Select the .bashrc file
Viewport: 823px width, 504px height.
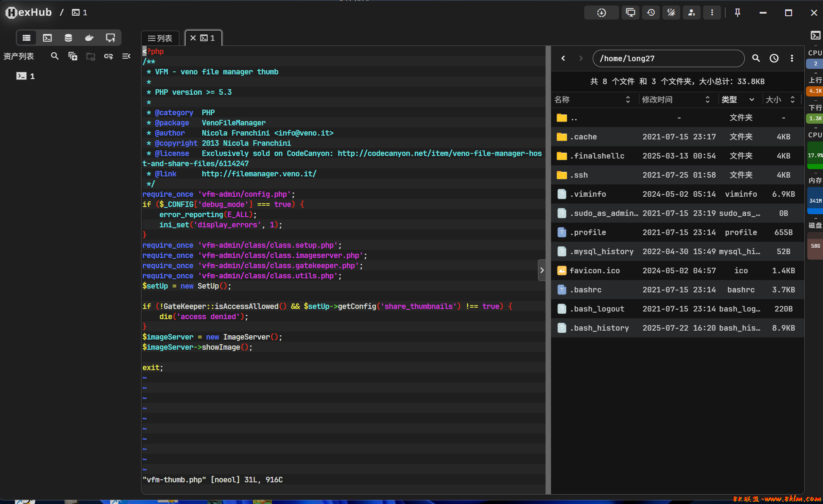tap(677, 290)
